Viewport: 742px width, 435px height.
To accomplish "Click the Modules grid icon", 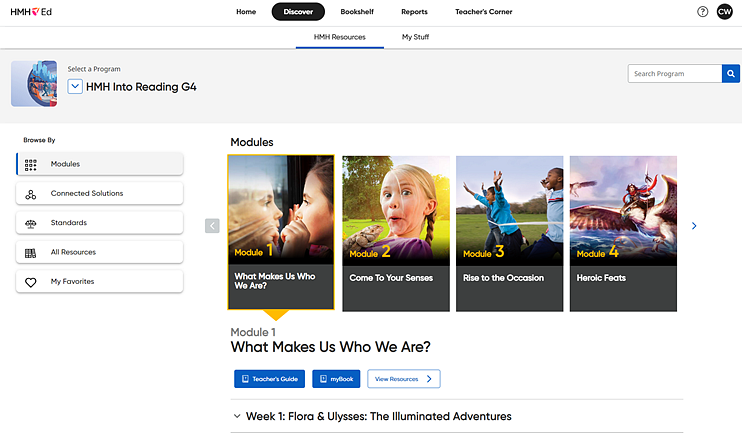I will 31,164.
